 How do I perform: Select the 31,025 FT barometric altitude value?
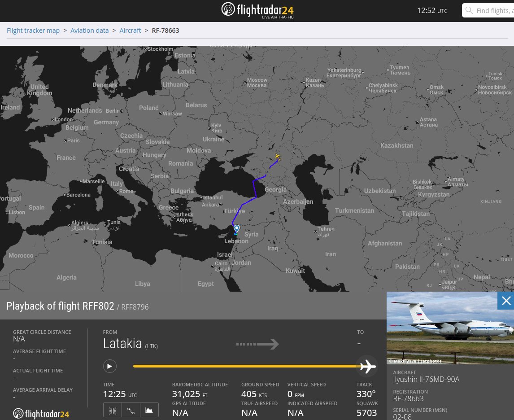click(x=190, y=394)
